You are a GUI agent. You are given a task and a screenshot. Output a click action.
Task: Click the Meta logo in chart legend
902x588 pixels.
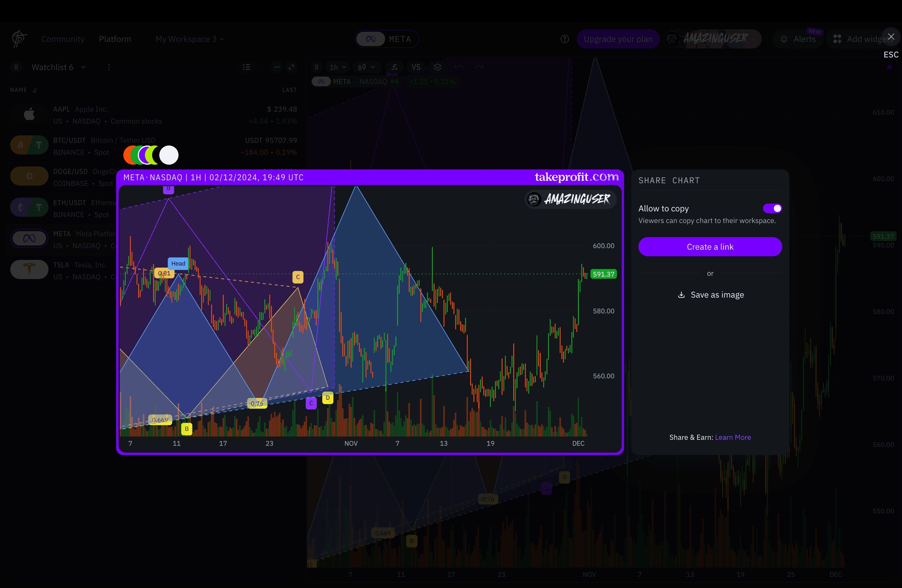(x=321, y=81)
